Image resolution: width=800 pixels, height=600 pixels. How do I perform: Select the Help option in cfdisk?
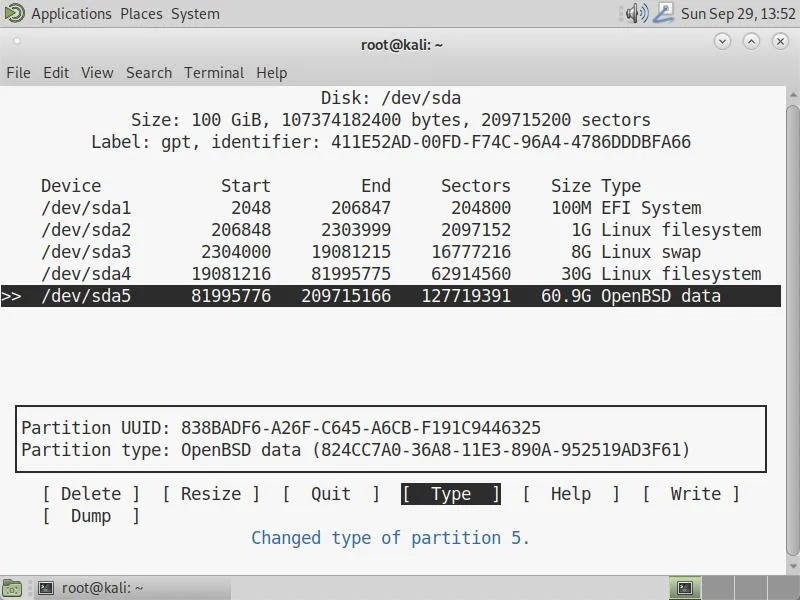coord(570,494)
